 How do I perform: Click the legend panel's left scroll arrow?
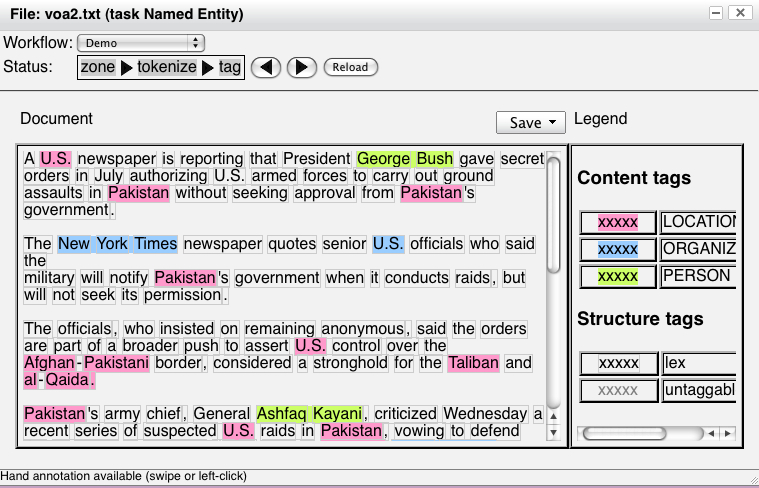(x=711, y=434)
